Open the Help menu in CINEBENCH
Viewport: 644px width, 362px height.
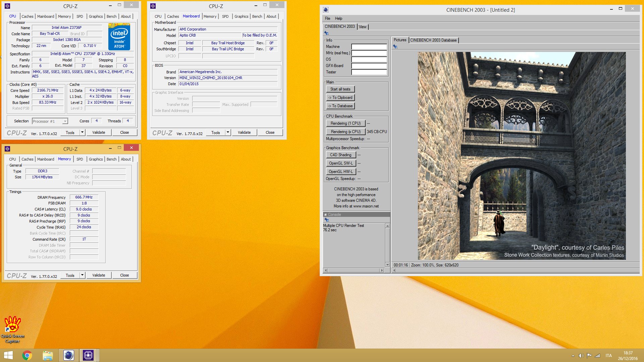339,18
